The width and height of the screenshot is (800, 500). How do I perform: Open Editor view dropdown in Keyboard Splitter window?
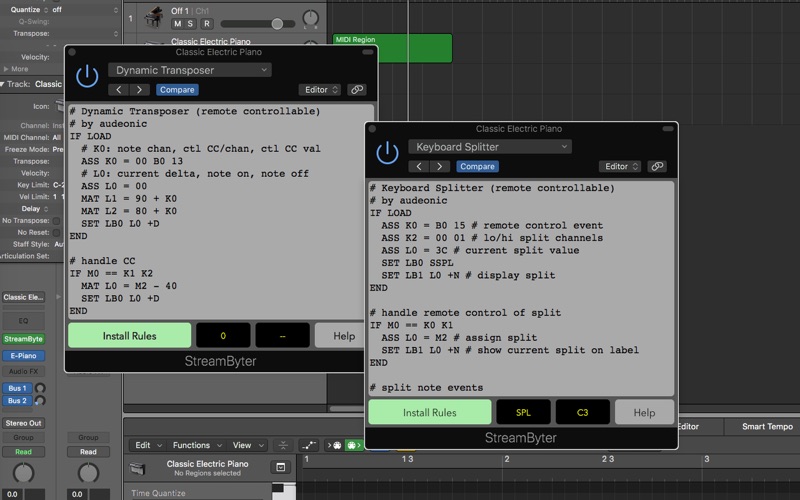620,166
